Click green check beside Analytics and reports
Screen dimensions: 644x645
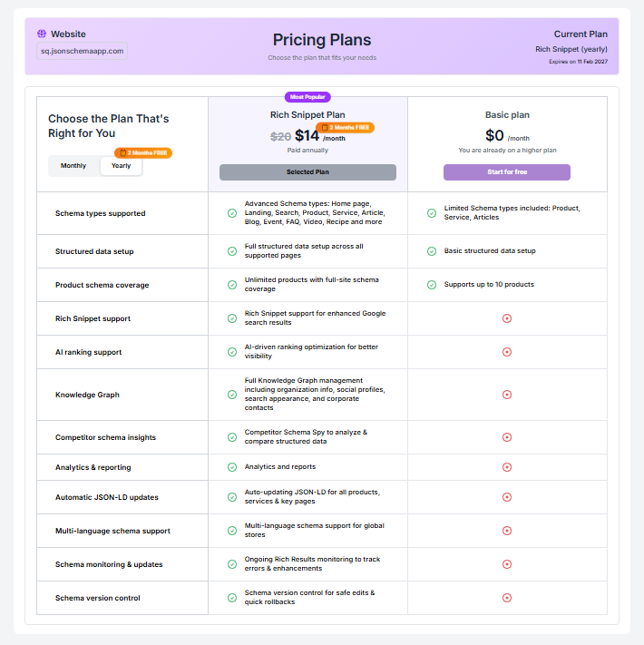pyautogui.click(x=232, y=467)
